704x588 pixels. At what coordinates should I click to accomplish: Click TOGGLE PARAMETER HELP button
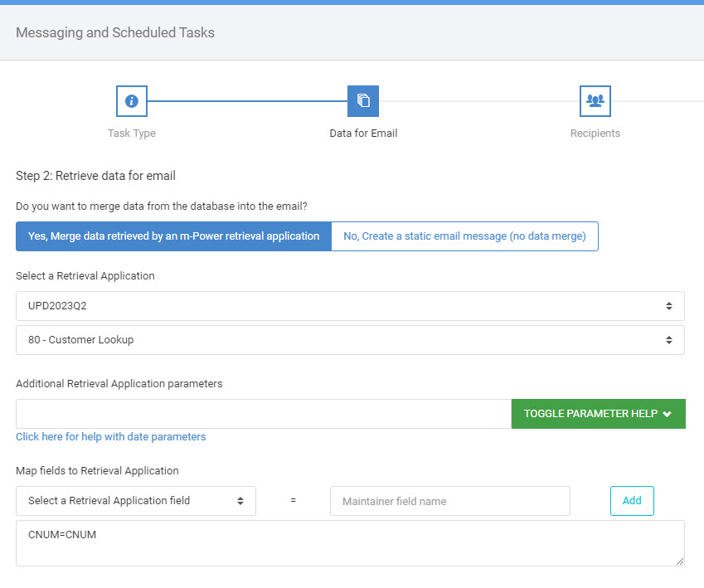click(x=599, y=414)
